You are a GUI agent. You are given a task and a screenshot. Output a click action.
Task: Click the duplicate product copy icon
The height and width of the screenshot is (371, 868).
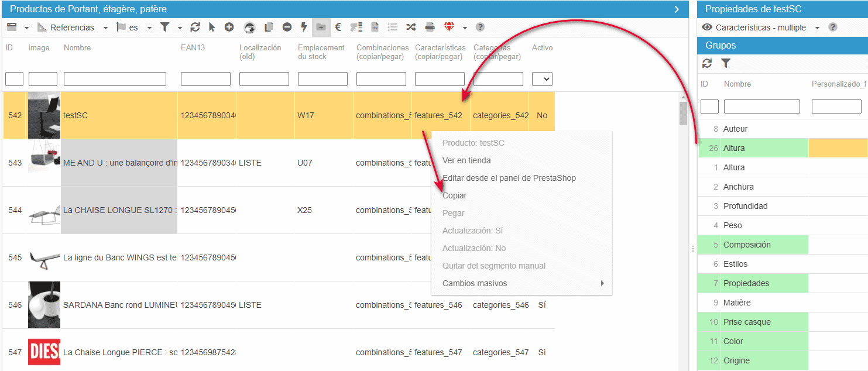click(x=269, y=27)
